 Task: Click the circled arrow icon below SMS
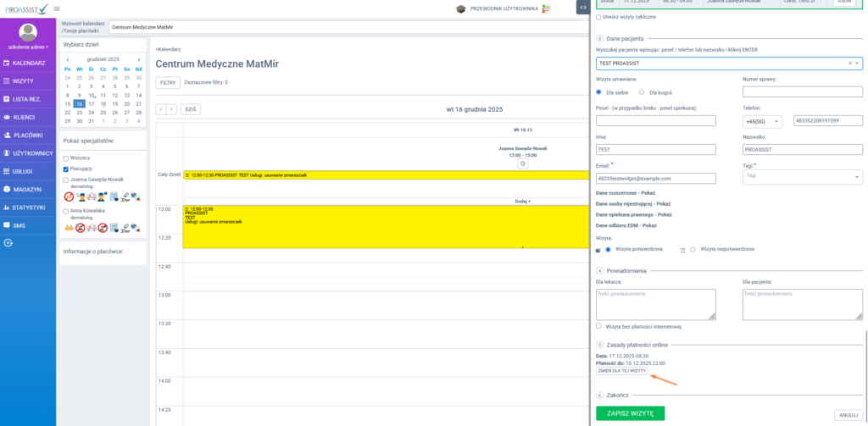click(x=8, y=242)
